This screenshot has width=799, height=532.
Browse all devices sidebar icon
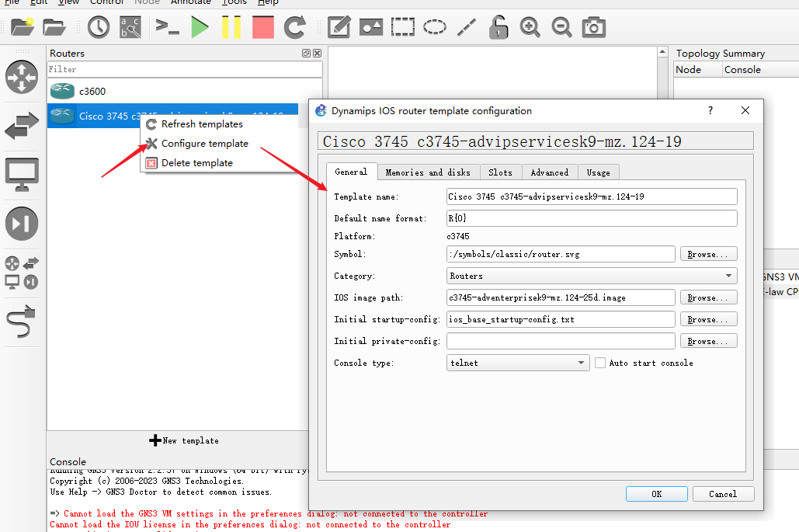pyautogui.click(x=22, y=273)
